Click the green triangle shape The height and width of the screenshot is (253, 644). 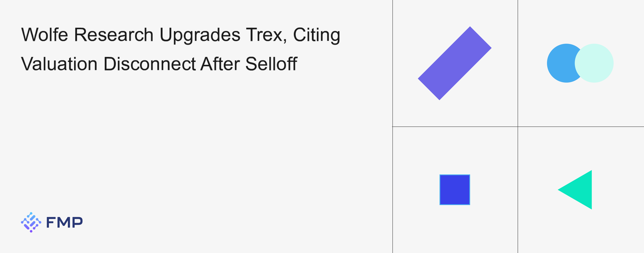pyautogui.click(x=580, y=190)
